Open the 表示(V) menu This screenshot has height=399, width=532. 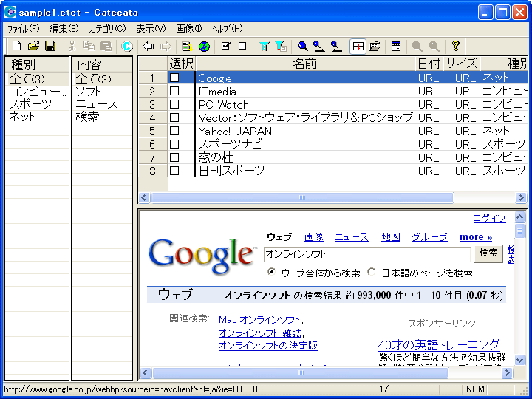coord(151,29)
